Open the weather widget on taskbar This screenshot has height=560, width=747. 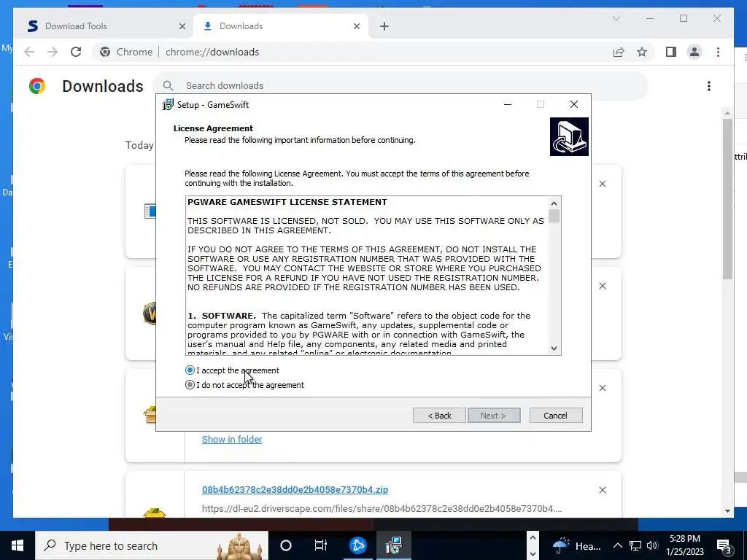click(576, 545)
